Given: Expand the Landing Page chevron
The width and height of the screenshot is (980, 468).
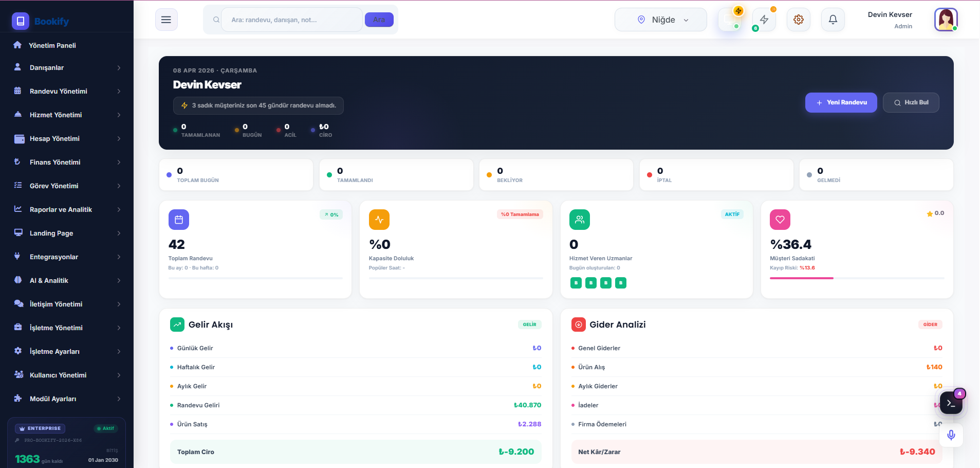Looking at the screenshot, I should (119, 233).
